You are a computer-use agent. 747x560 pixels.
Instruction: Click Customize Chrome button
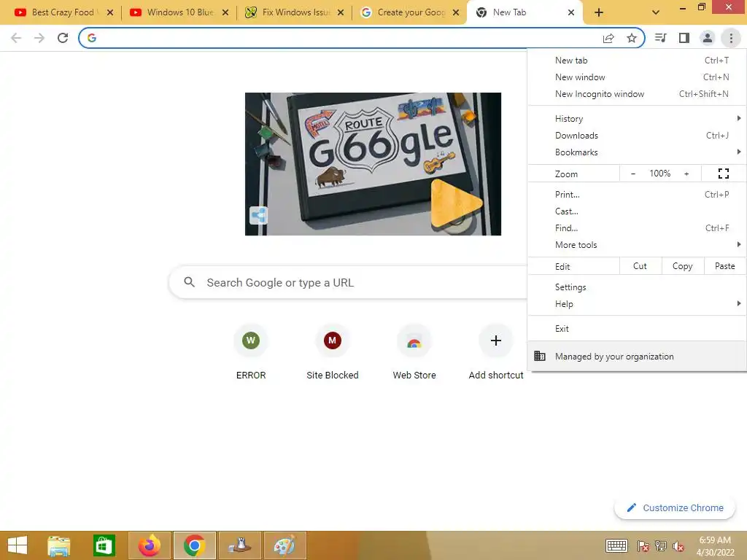coord(675,507)
